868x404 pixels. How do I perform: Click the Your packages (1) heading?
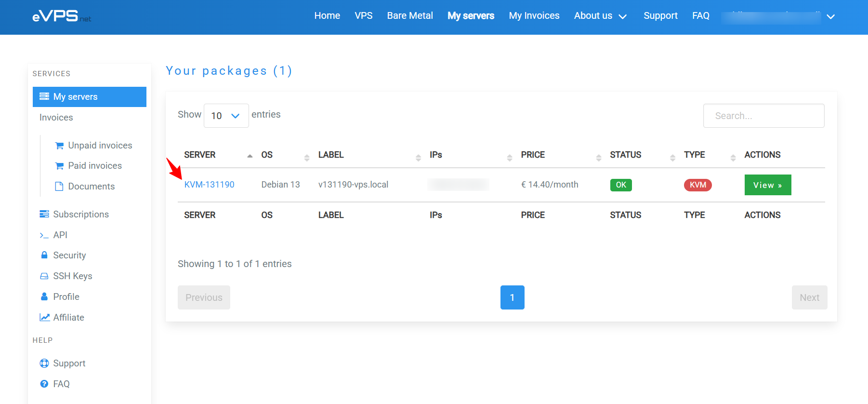coord(229,71)
